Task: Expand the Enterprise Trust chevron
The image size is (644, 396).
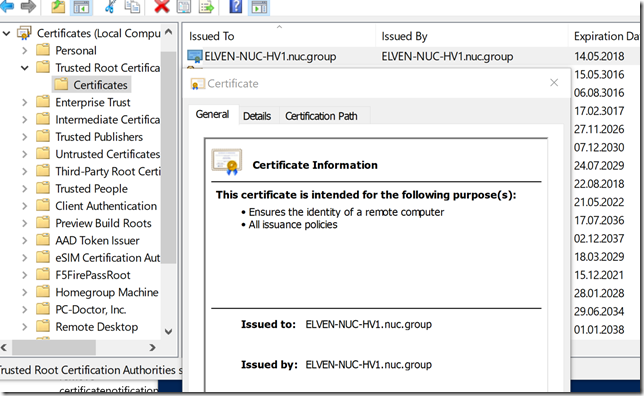Action: pyautogui.click(x=25, y=102)
